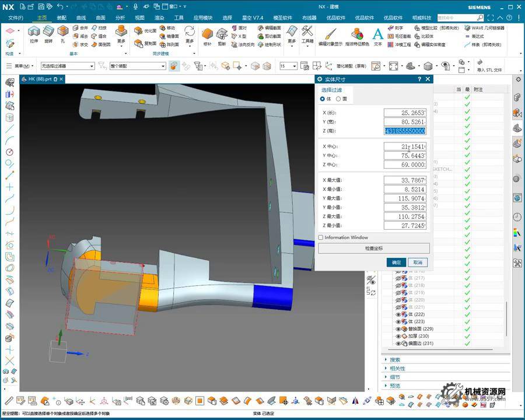This screenshot has height=420, width=525.
Task: Open the 文件(F) menu
Action: coord(16,17)
